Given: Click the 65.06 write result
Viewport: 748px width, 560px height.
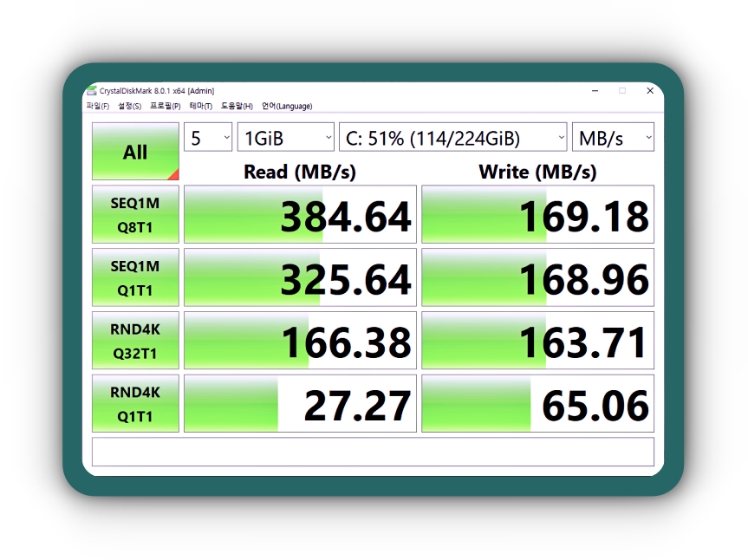Looking at the screenshot, I should pyautogui.click(x=537, y=404).
